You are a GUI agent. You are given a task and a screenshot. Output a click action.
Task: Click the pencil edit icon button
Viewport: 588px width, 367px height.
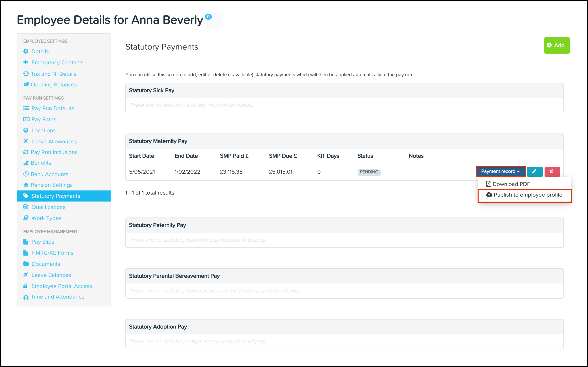point(534,172)
